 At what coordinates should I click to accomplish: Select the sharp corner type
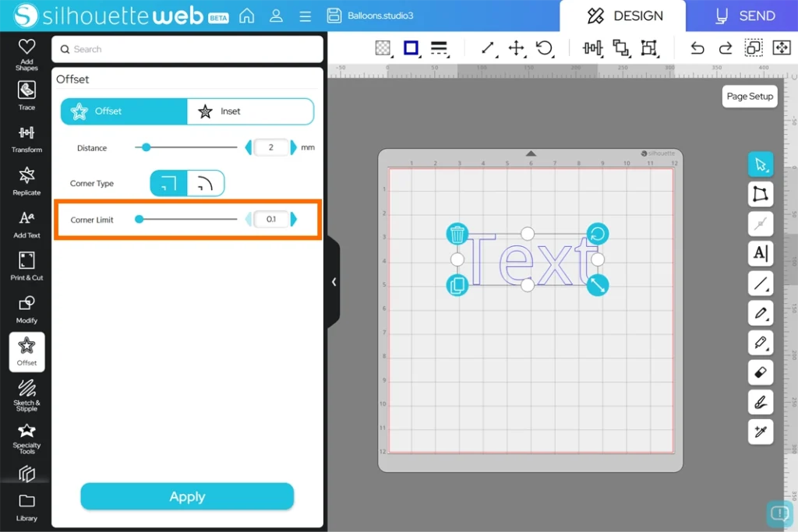(x=168, y=184)
